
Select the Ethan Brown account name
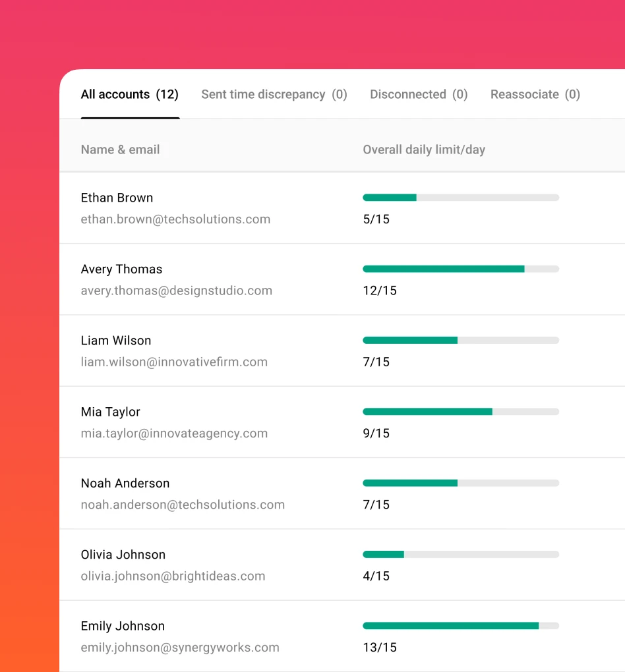117,198
